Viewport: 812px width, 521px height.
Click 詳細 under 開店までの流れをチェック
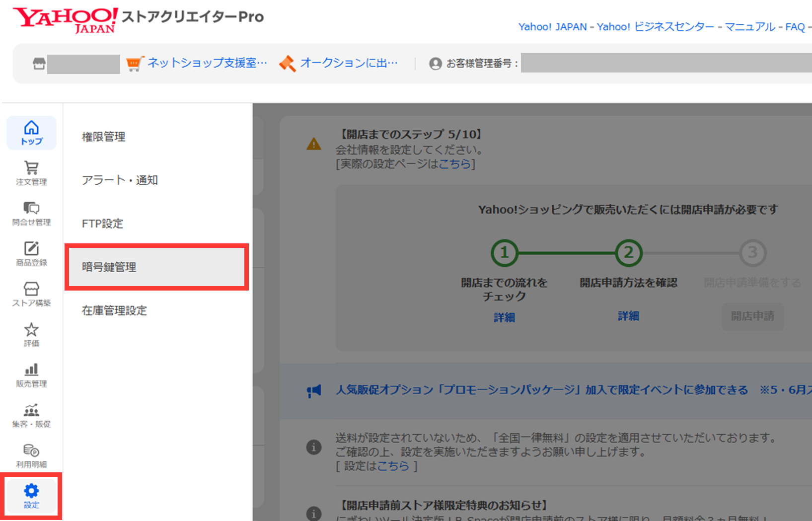504,317
